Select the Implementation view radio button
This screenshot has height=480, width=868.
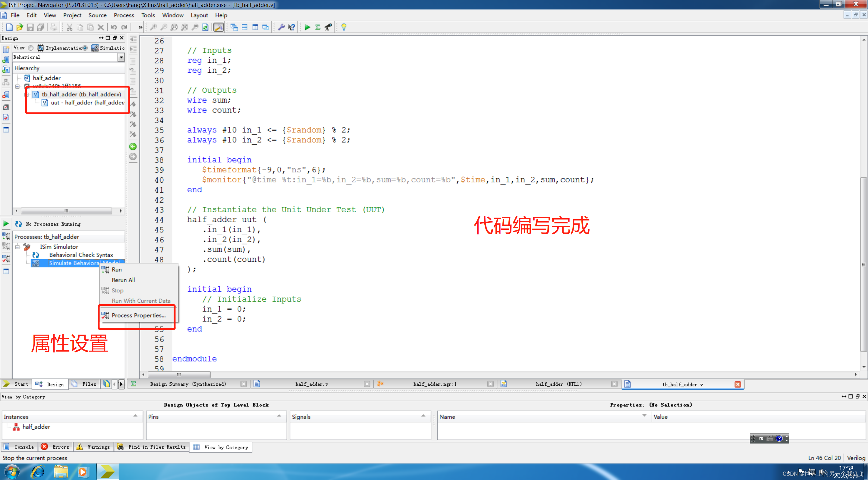31,48
